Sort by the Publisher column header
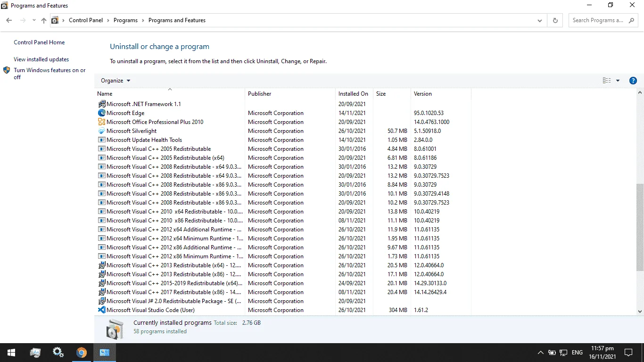Screen dimensions: 644x362 (290, 94)
